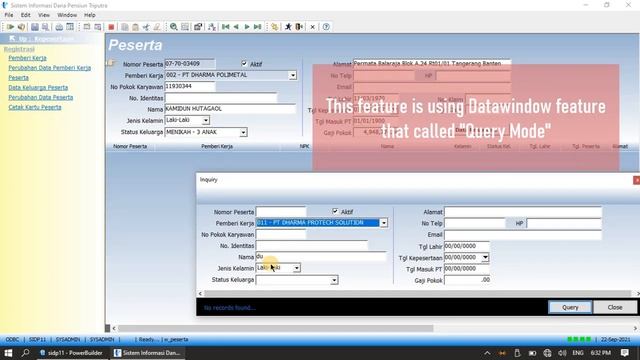Image resolution: width=640 pixels, height=360 pixels.
Task: Open Pemberi Kerja dropdown in Peserta form
Action: [x=293, y=76]
